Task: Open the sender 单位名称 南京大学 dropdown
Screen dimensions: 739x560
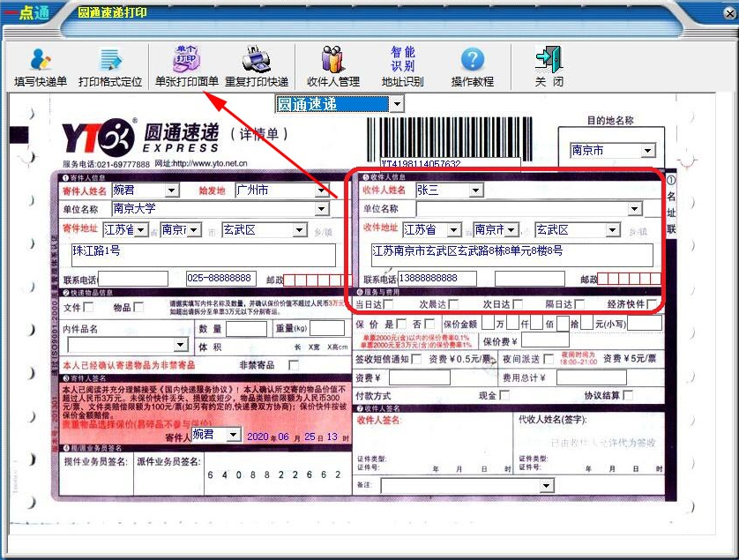Action: point(322,208)
